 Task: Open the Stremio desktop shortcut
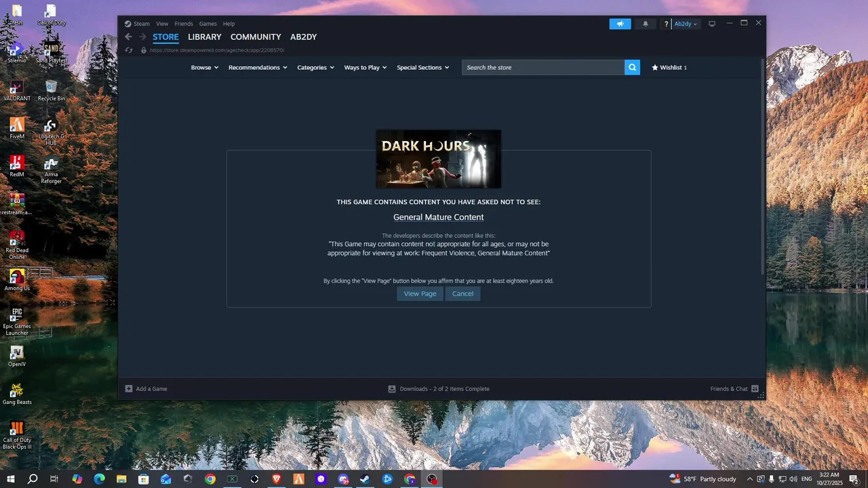17,53
